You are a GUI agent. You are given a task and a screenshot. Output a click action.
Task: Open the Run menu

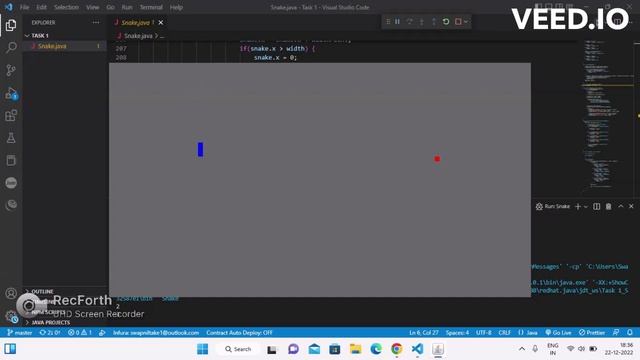click(x=127, y=7)
